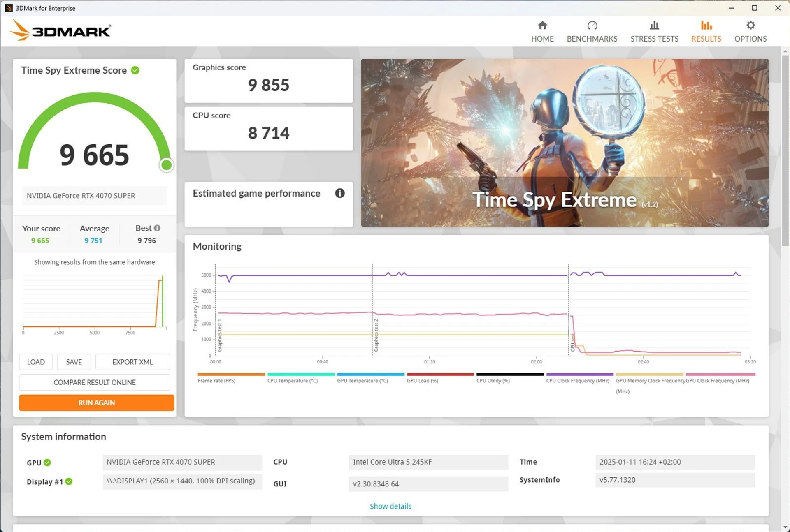This screenshot has height=532, width=790.
Task: Open Stress Tests bar chart icon
Action: [x=654, y=25]
